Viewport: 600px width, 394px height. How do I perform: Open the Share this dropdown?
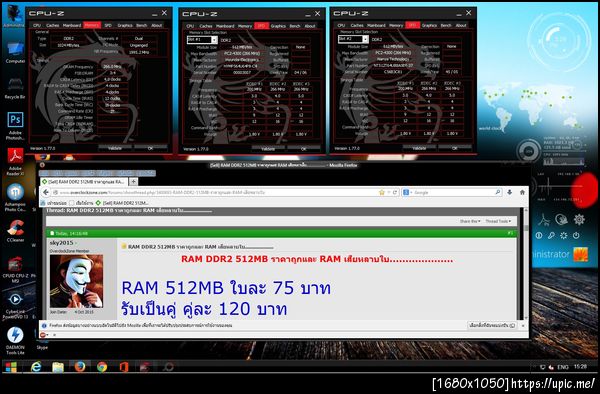(x=470, y=221)
